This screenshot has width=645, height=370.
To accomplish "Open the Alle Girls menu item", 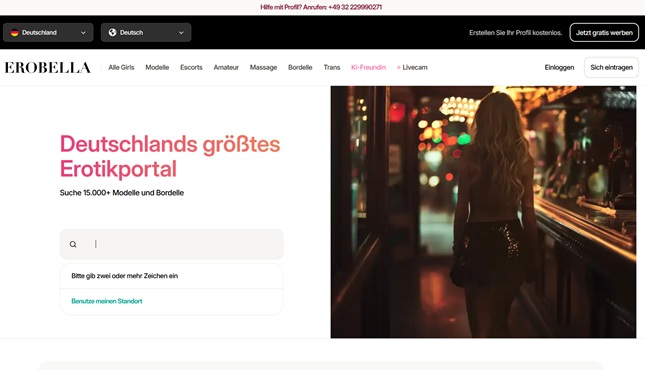I will [x=121, y=67].
